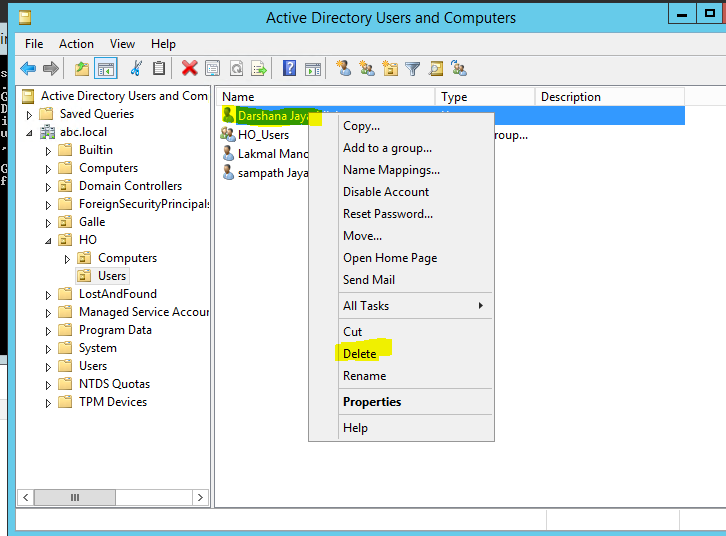Select the Users OU under HO
726x536 pixels.
tap(112, 276)
